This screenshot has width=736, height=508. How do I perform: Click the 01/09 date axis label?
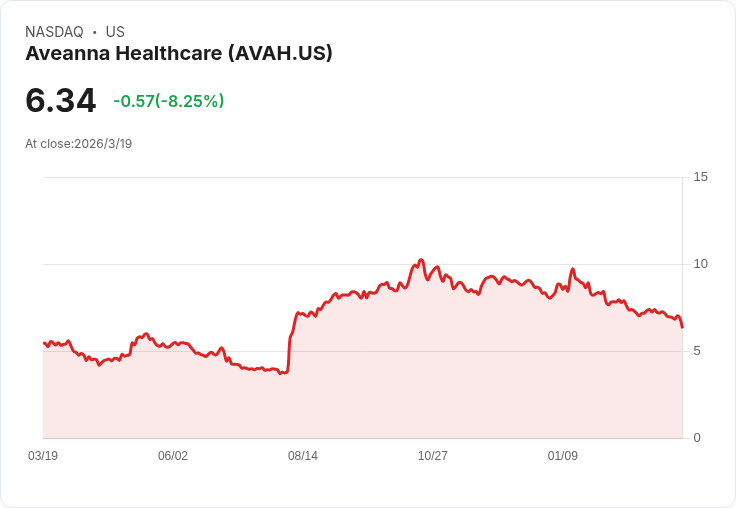[563, 455]
